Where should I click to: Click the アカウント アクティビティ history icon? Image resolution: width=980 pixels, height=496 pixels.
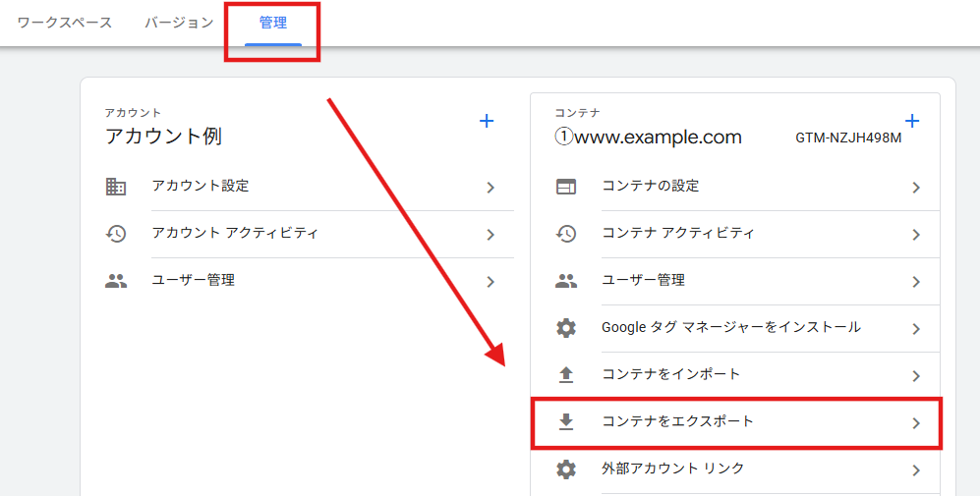[x=116, y=234]
